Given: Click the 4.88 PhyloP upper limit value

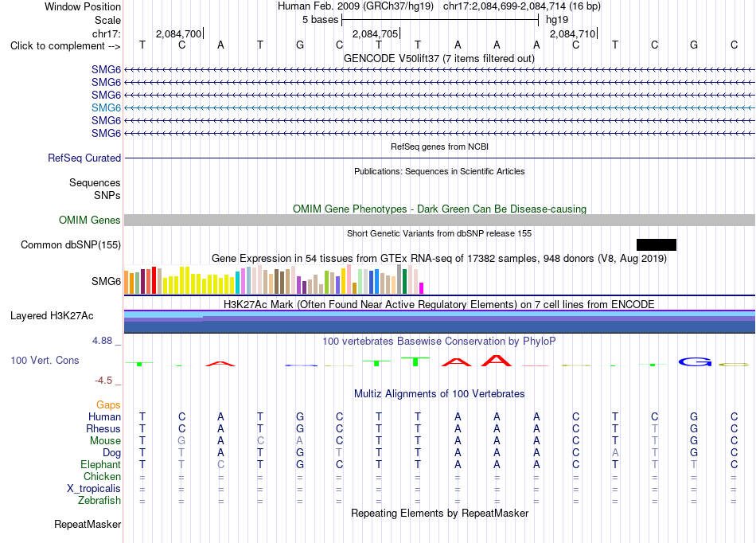Looking at the screenshot, I should click(102, 341).
